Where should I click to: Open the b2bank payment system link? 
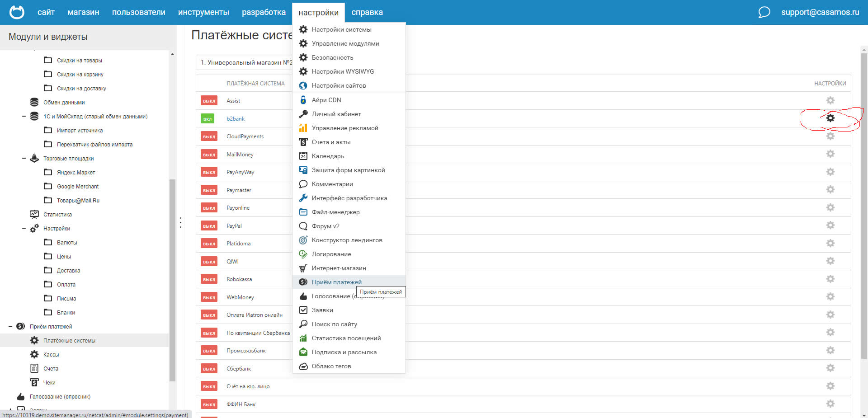tap(236, 119)
